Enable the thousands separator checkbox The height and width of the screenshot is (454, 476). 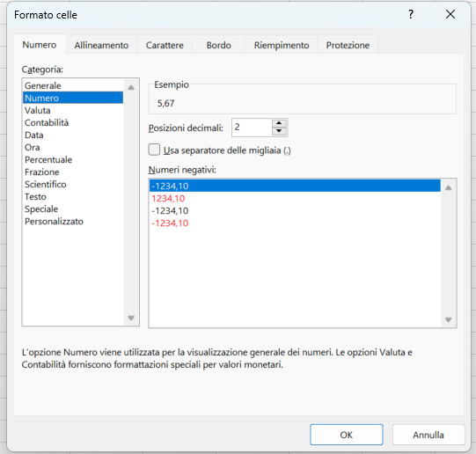[154, 150]
